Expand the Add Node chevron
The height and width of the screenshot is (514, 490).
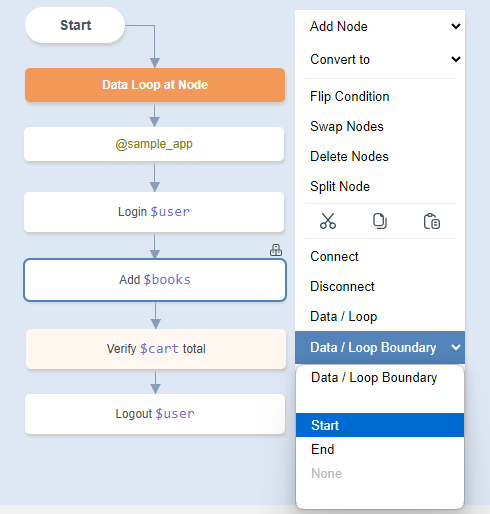click(x=456, y=26)
